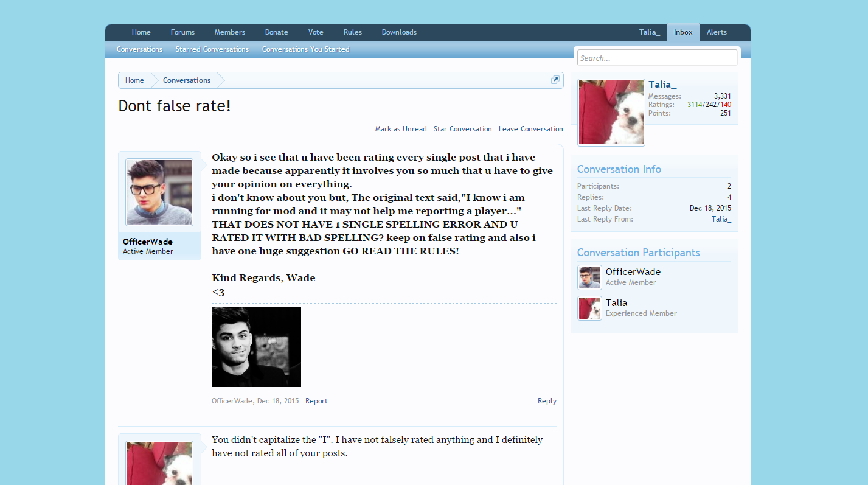The image size is (868, 485).
Task: Report OfficerWade's message
Action: coord(316,401)
